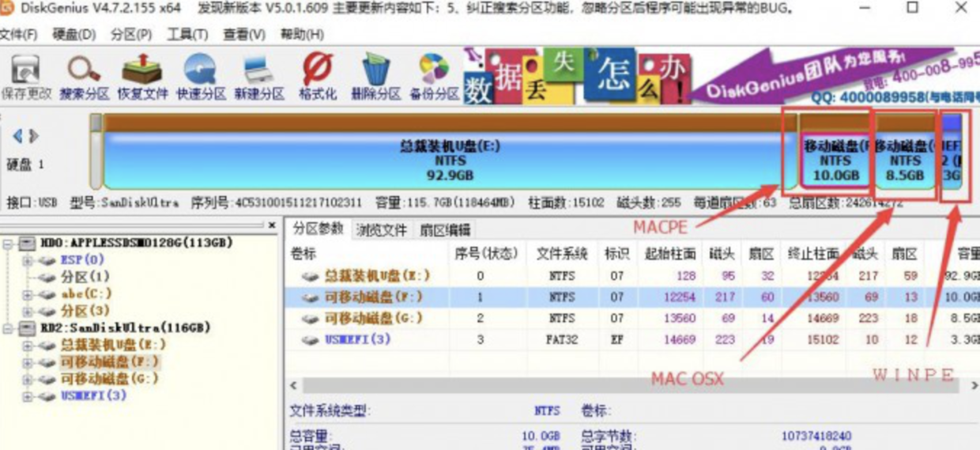The width and height of the screenshot is (980, 450).
Task: Switch to the 浏览文件 tab
Action: 382,230
